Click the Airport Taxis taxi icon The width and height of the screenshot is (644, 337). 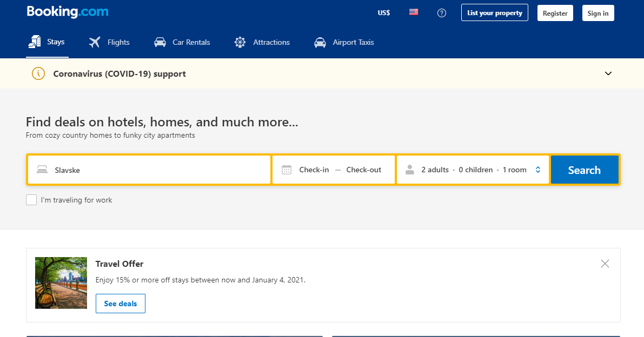pos(320,42)
